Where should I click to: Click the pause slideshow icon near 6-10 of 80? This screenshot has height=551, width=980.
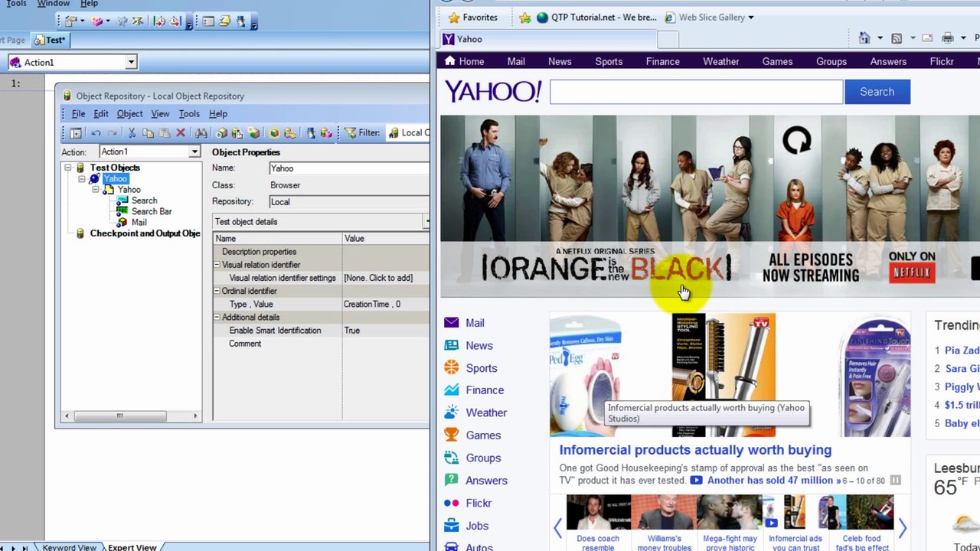(x=895, y=481)
